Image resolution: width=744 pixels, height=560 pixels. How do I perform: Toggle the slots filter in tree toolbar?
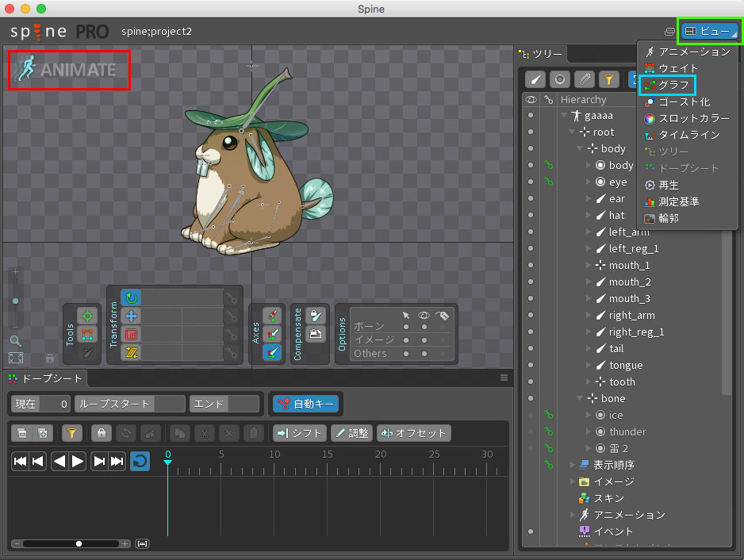point(560,79)
